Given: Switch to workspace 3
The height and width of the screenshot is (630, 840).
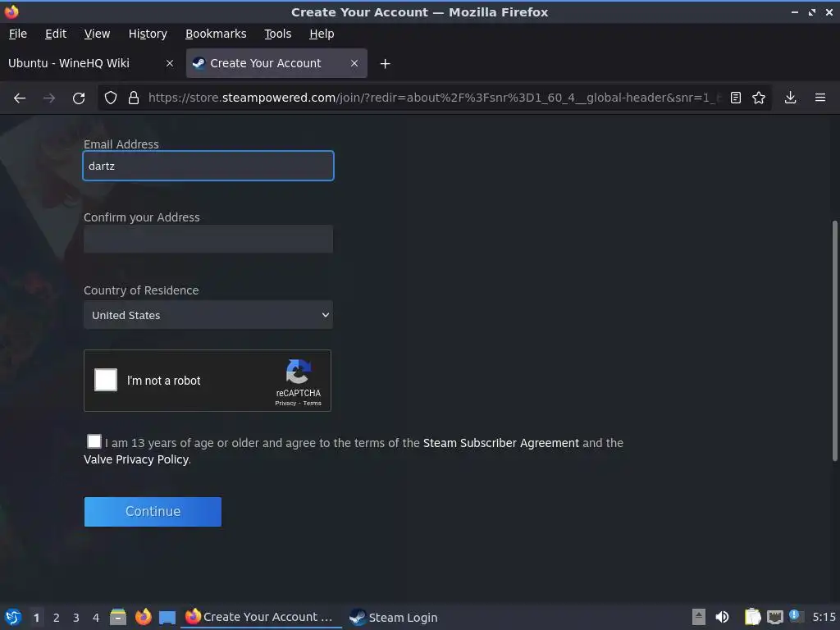Looking at the screenshot, I should pyautogui.click(x=76, y=618).
